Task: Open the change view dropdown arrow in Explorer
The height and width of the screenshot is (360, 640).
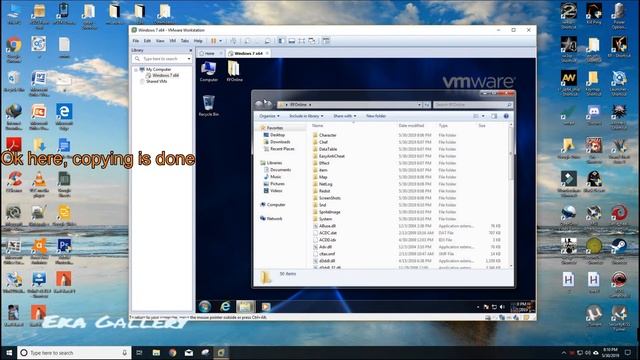Action: tap(483, 116)
